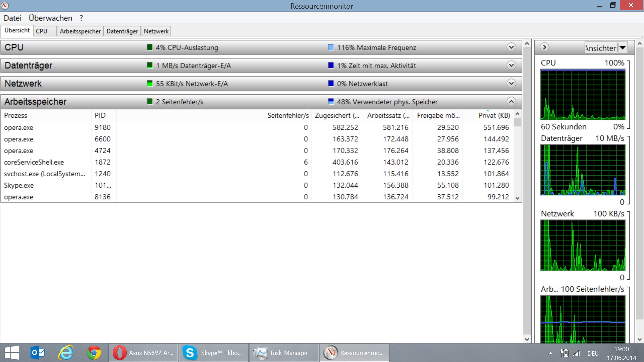Open Outlook from the taskbar
The height and width of the screenshot is (362, 644).
tap(38, 353)
